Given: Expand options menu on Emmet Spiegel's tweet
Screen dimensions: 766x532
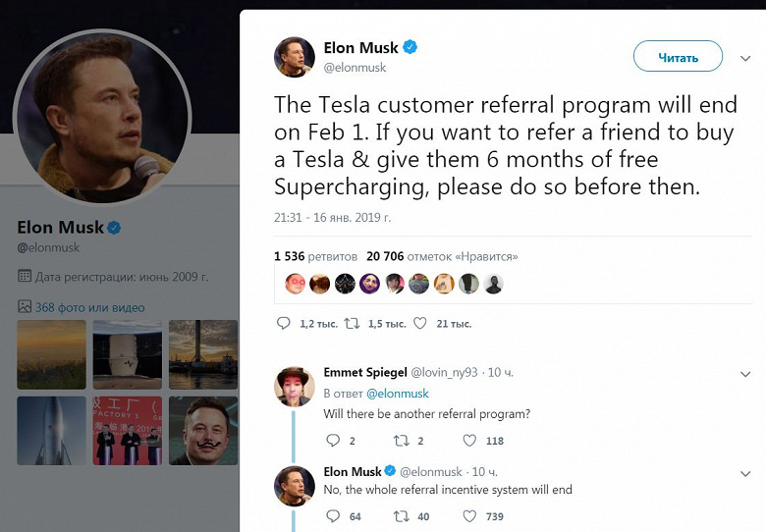Looking at the screenshot, I should pos(743,374).
